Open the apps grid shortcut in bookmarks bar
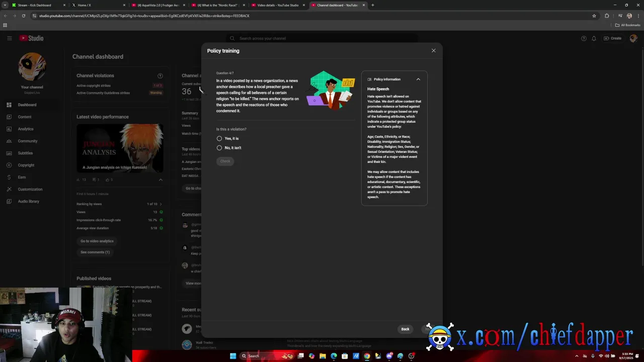This screenshot has width=644, height=362. 5,25
